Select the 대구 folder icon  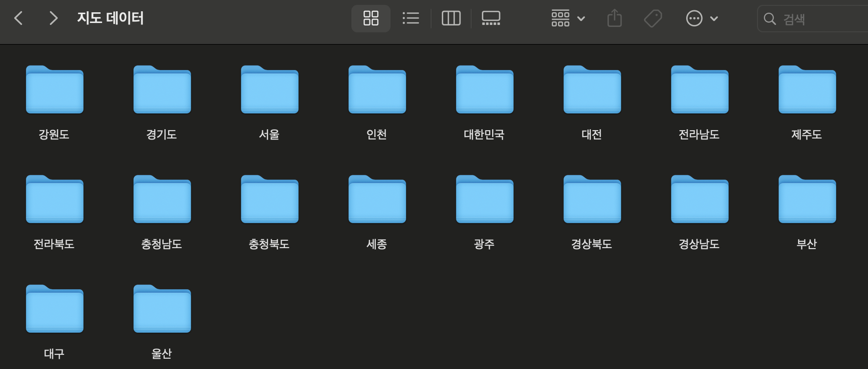coord(55,309)
